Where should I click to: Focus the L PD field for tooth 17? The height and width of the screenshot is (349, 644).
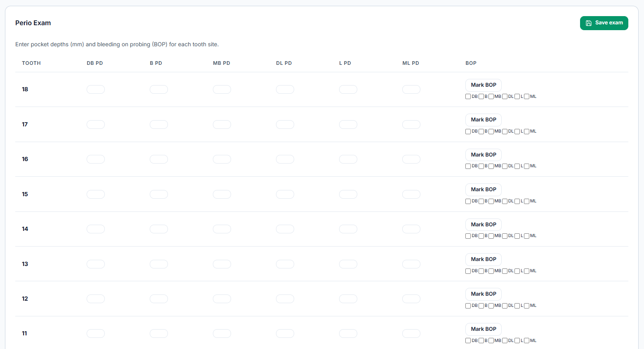tap(348, 124)
